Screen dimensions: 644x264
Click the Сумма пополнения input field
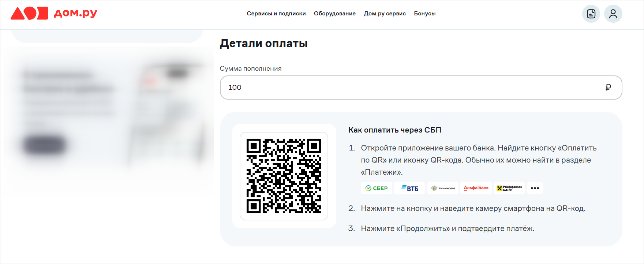(x=421, y=88)
